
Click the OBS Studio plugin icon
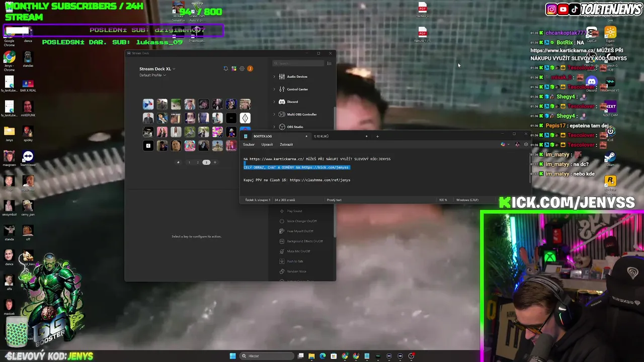(282, 127)
